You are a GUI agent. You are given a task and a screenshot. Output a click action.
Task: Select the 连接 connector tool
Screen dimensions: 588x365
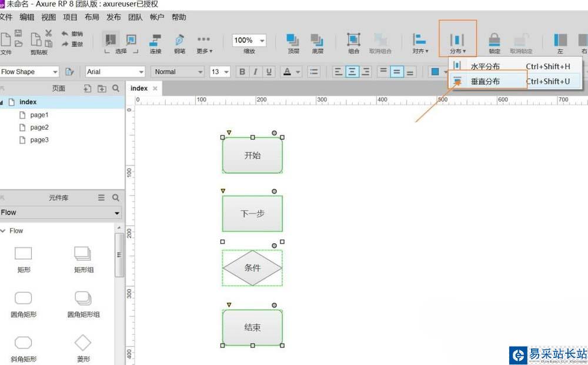coord(155,42)
